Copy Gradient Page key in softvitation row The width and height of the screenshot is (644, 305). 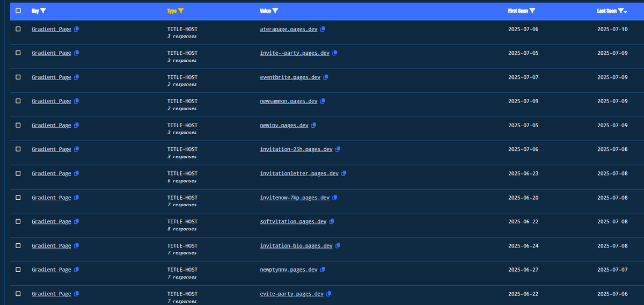(x=76, y=221)
